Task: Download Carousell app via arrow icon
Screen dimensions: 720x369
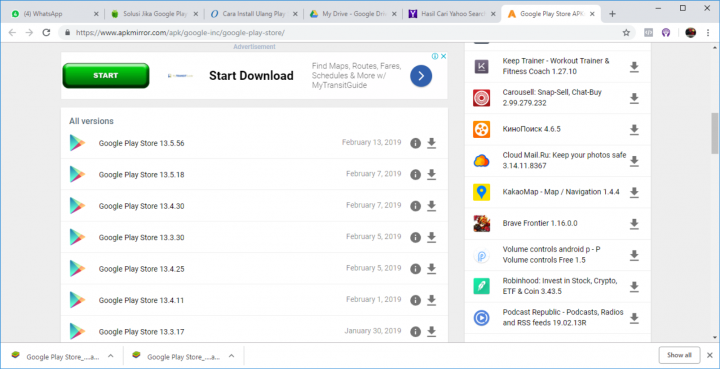Action: [634, 98]
